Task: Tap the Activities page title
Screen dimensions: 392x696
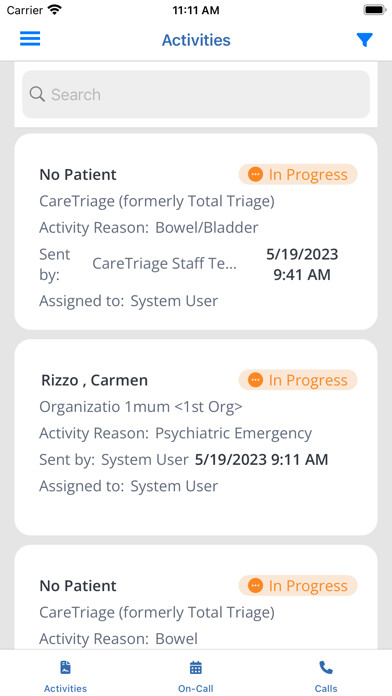Action: pyautogui.click(x=196, y=40)
